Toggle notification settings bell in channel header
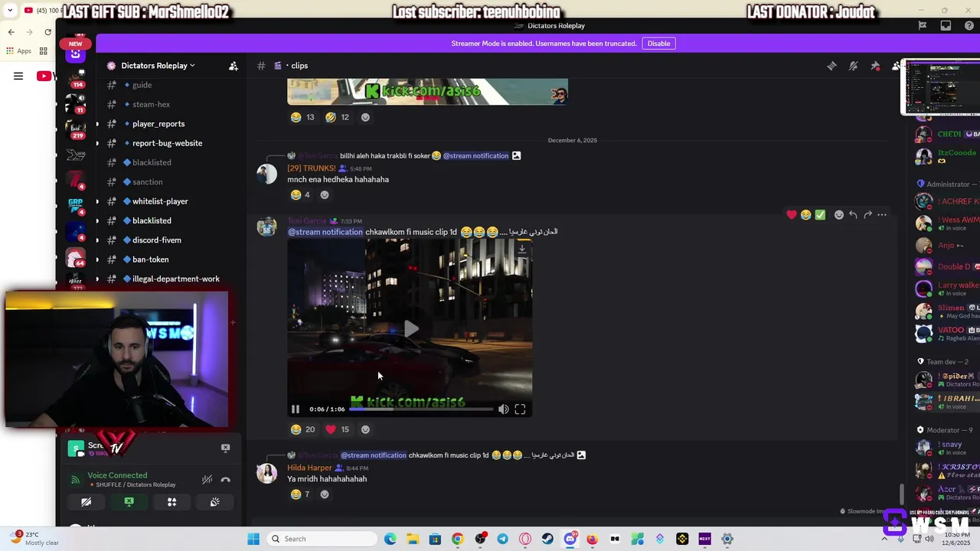The height and width of the screenshot is (551, 980). 853,66
